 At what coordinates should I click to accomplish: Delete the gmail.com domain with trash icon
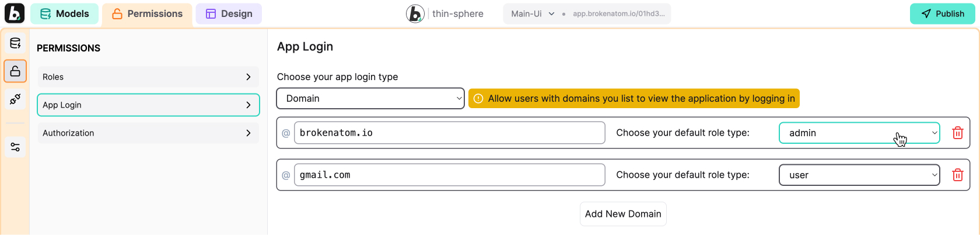[x=957, y=175]
